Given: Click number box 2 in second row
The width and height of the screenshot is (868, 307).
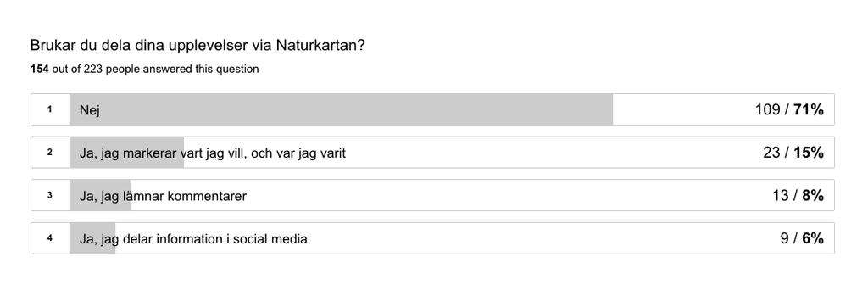Looking at the screenshot, I should (50, 153).
